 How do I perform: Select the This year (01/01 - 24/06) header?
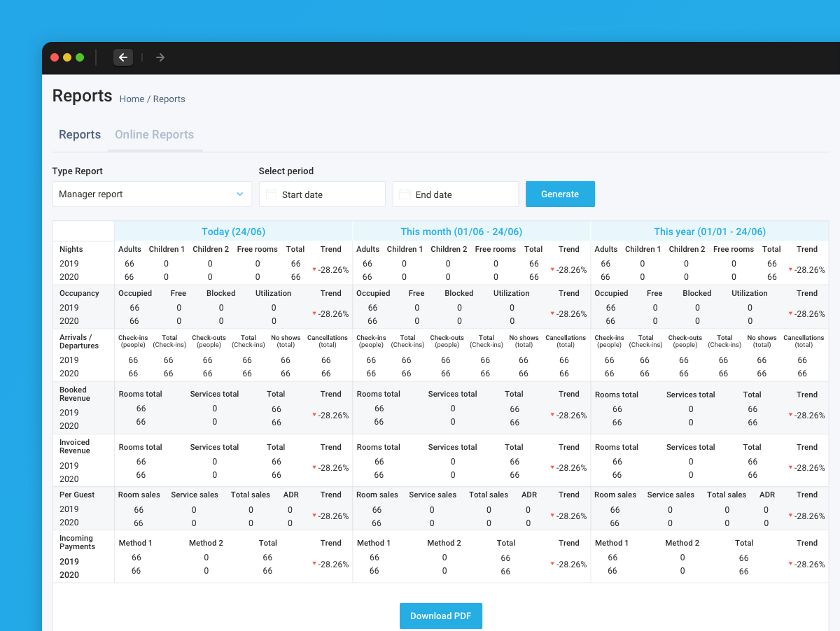click(x=710, y=232)
